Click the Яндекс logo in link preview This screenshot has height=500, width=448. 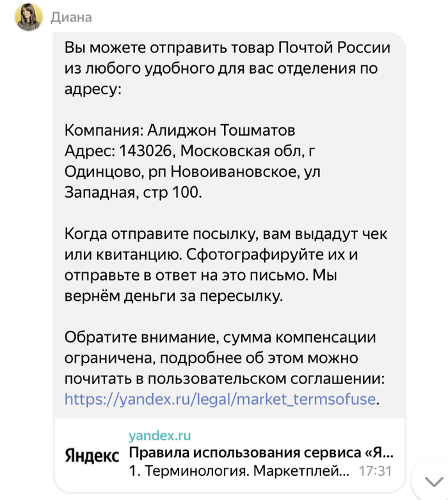point(92,455)
